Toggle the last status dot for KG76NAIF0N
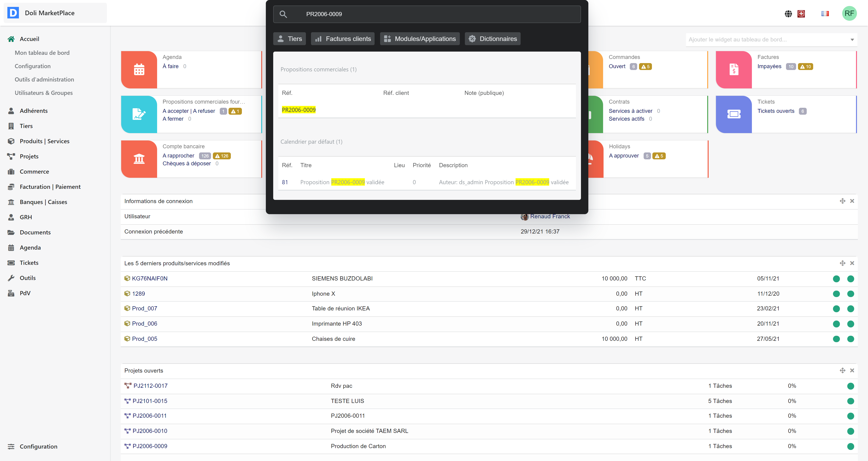868x461 pixels. [850, 279]
